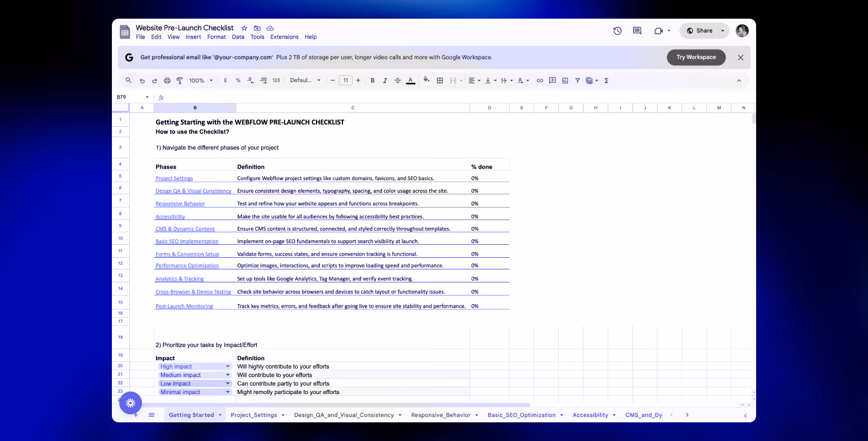Apply italic formatting
Viewport: 868px width, 441px height.
(x=385, y=80)
